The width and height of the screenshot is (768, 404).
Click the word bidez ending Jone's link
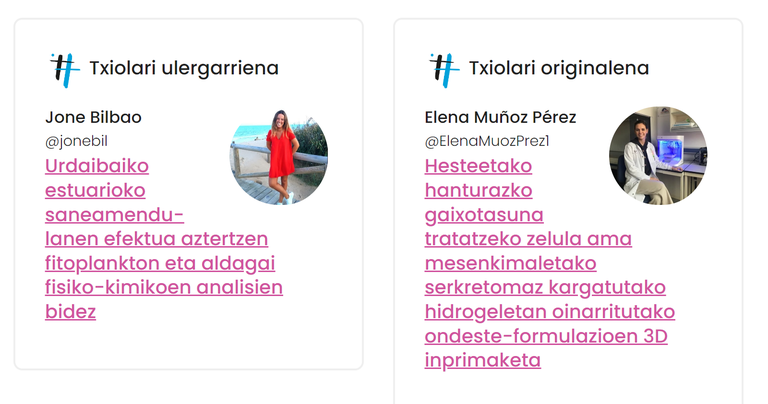[70, 311]
